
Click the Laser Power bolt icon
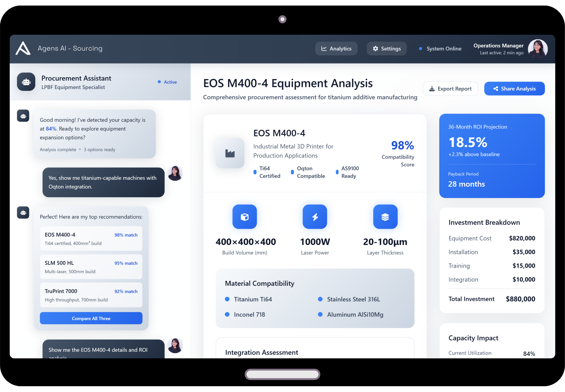pyautogui.click(x=315, y=217)
